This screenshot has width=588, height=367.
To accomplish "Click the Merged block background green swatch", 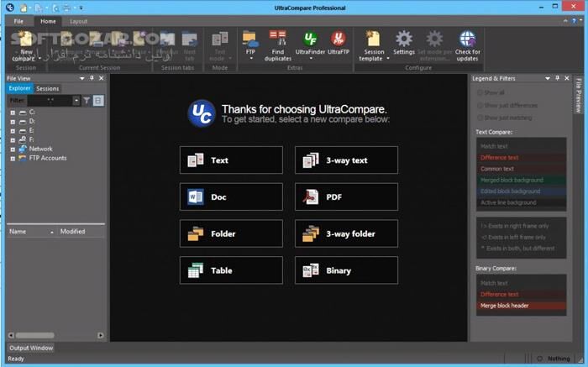I will (522, 181).
